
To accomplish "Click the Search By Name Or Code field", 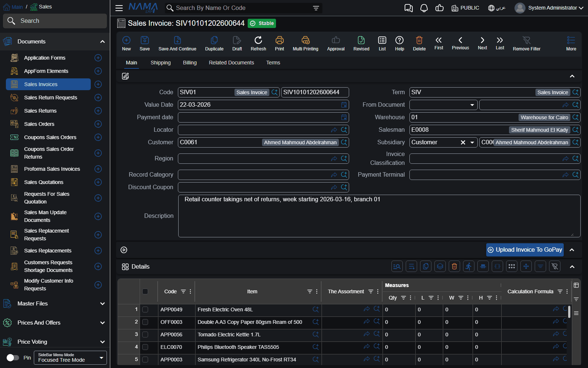I will point(244,8).
